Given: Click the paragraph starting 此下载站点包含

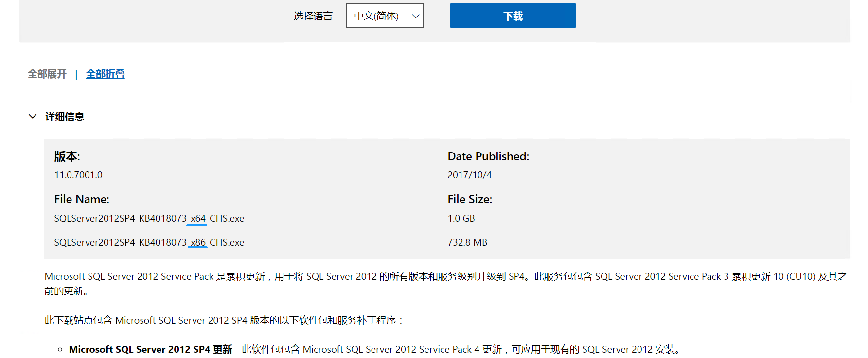Looking at the screenshot, I should coord(224,320).
